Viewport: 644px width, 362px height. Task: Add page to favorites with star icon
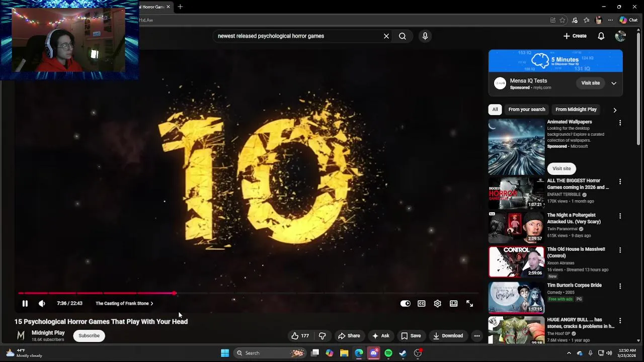tap(562, 20)
